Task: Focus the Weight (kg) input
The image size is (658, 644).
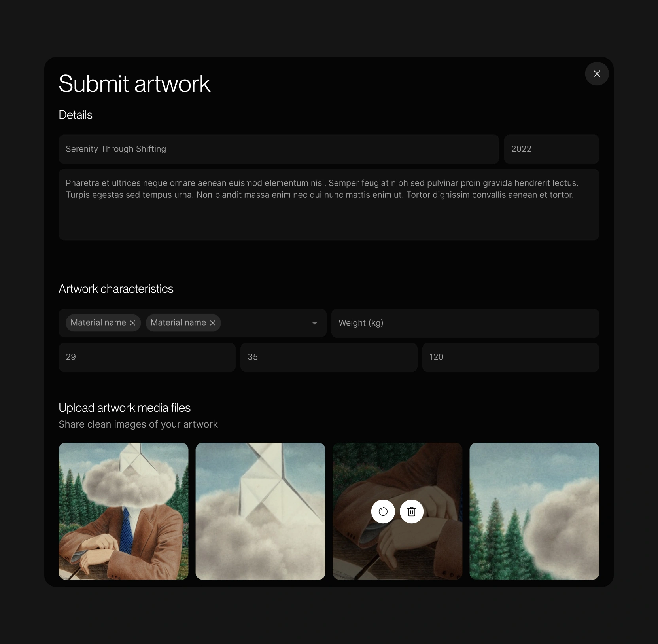Action: point(465,323)
